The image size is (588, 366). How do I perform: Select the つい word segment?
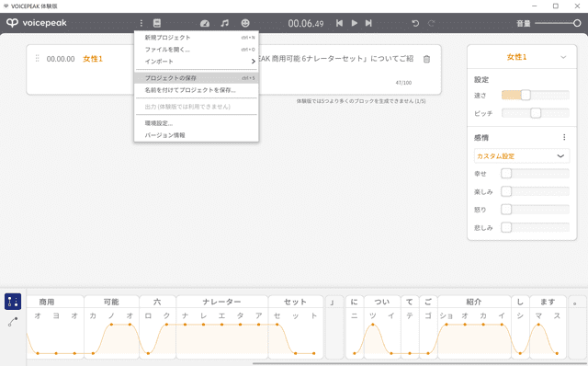pos(382,302)
